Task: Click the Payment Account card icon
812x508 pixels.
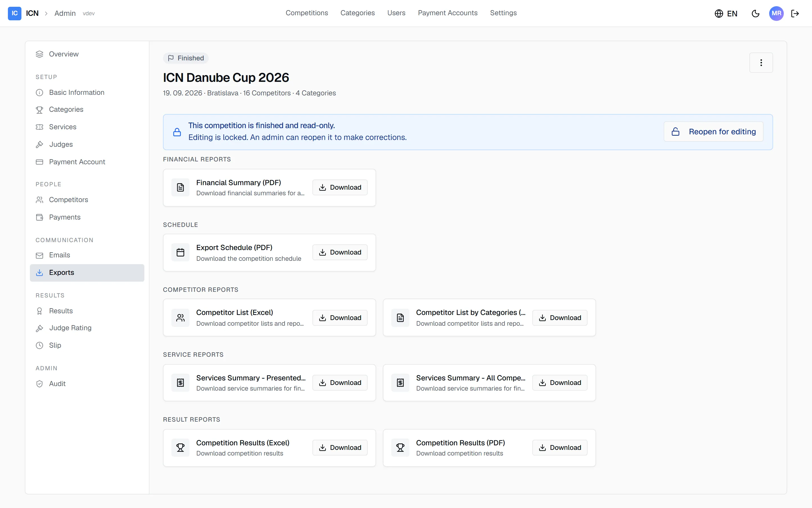Action: click(39, 162)
